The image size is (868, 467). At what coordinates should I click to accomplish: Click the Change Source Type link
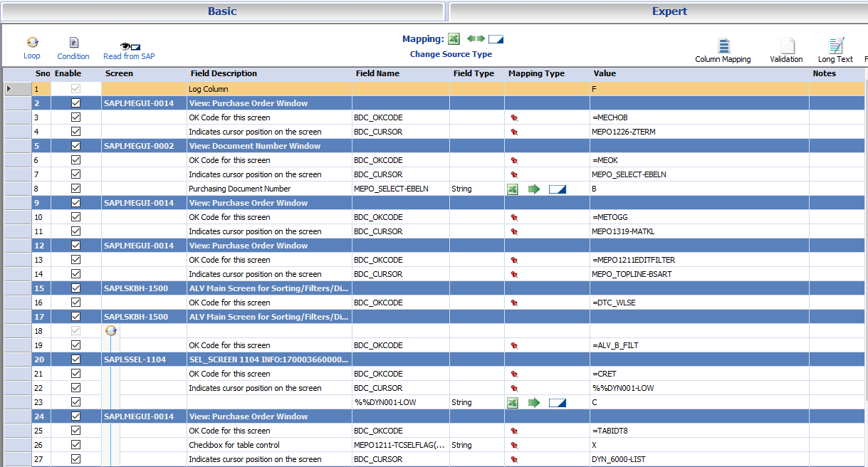pos(451,54)
